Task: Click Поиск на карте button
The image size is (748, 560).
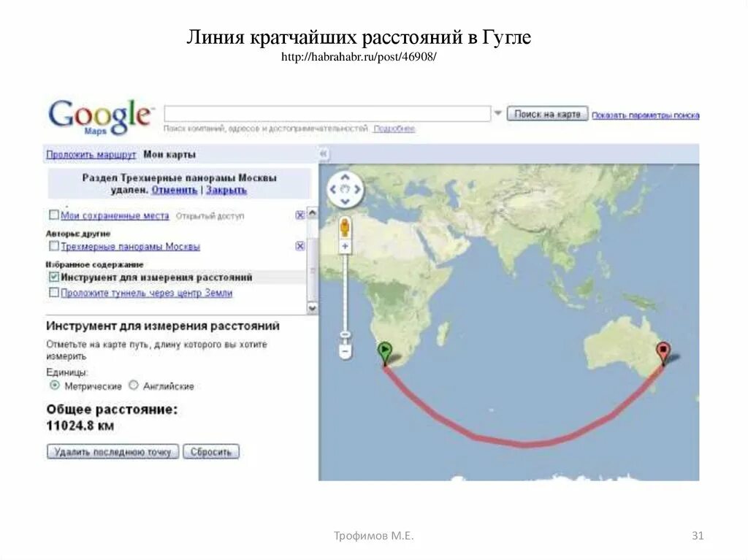Action: [x=547, y=114]
